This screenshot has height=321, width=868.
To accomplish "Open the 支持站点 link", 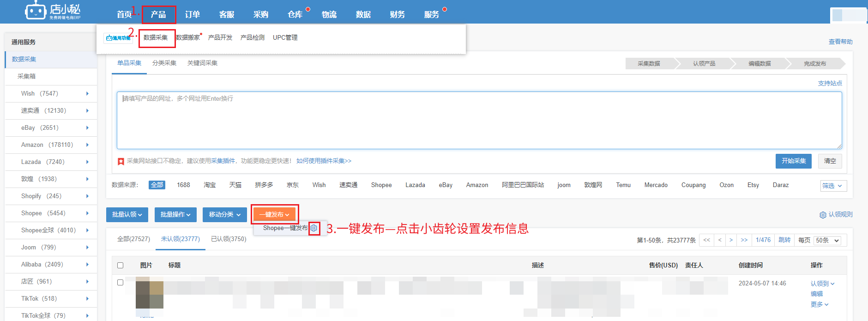I will click(830, 84).
